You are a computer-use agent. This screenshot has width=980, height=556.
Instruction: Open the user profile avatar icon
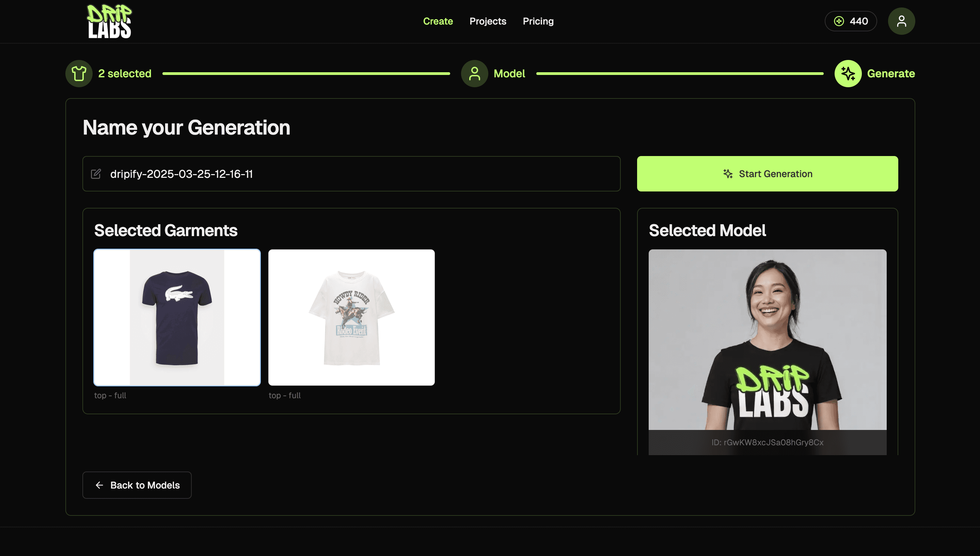901,21
